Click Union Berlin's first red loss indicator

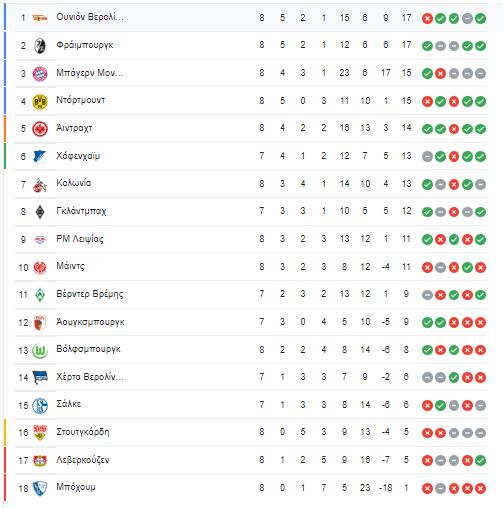(x=427, y=18)
